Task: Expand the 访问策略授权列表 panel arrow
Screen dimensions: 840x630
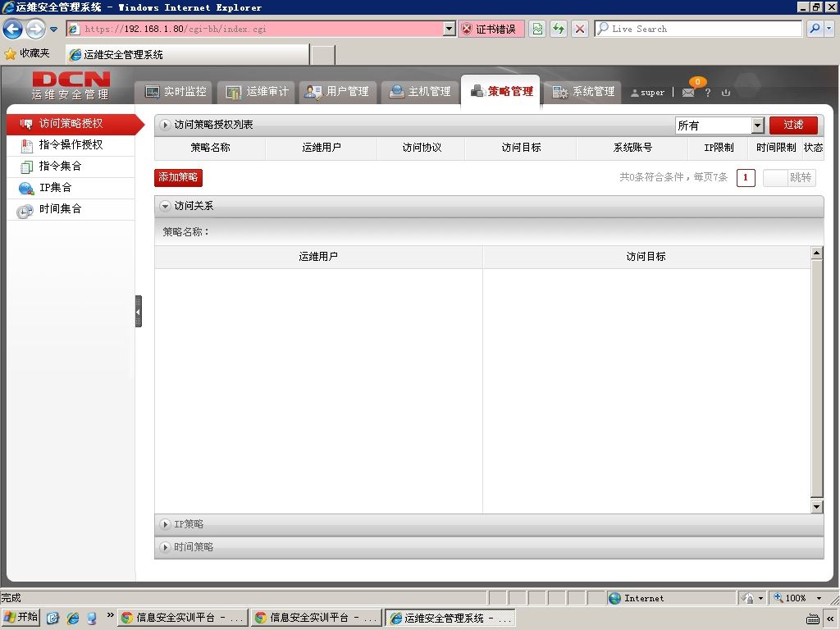Action: (x=165, y=125)
